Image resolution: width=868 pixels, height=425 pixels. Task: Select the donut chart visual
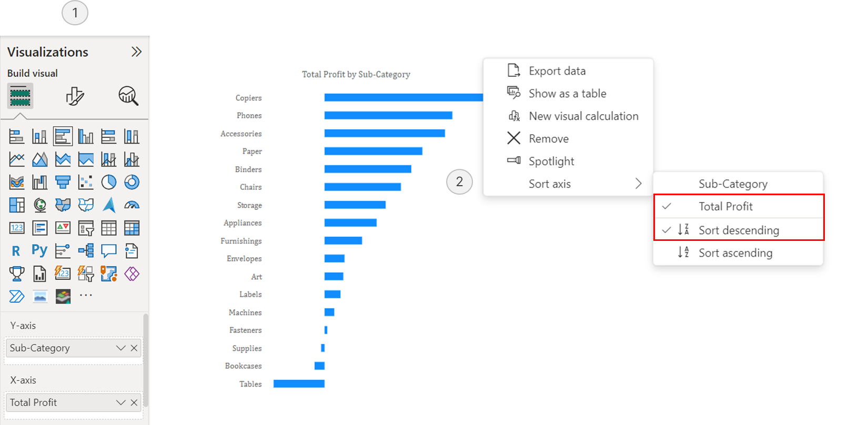click(132, 182)
